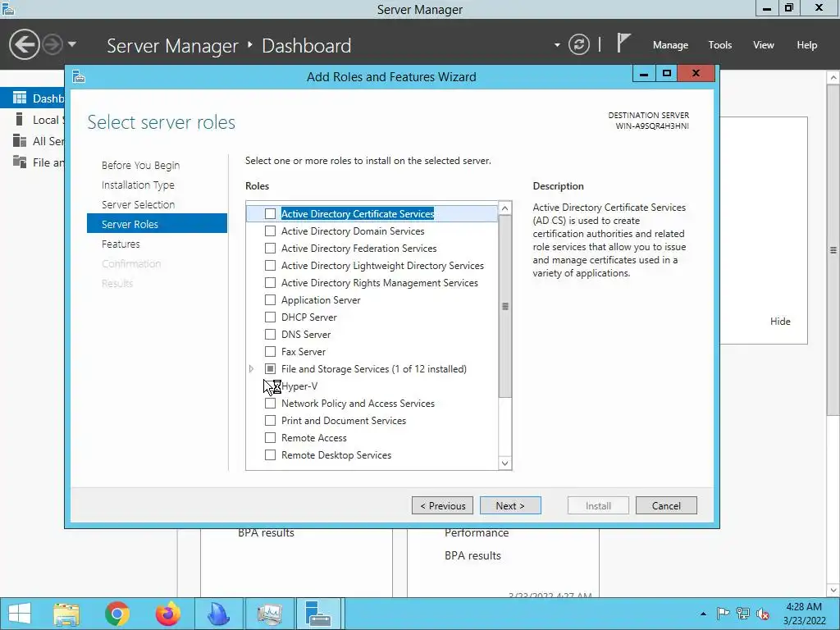Click the Cancel button
The width and height of the screenshot is (840, 630).
coord(666,505)
